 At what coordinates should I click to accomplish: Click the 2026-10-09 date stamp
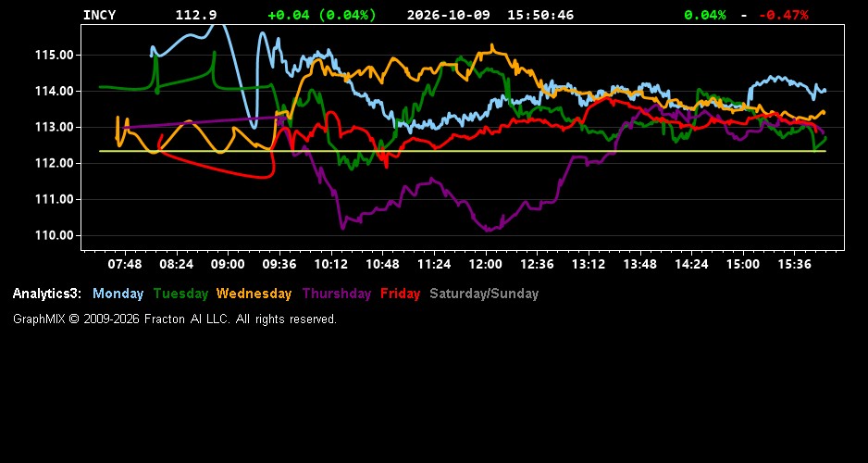pyautogui.click(x=449, y=15)
